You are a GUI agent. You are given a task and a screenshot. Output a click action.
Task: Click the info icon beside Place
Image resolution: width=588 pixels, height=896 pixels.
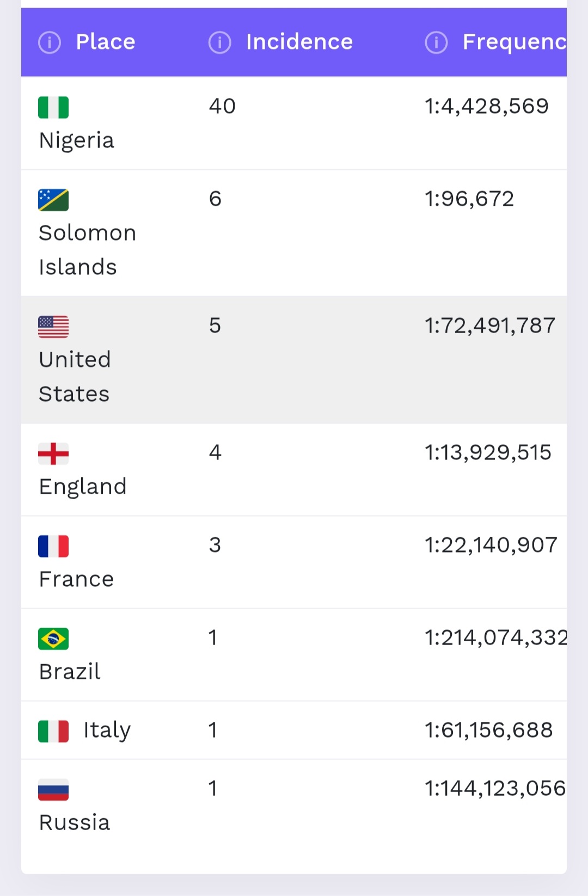(50, 42)
